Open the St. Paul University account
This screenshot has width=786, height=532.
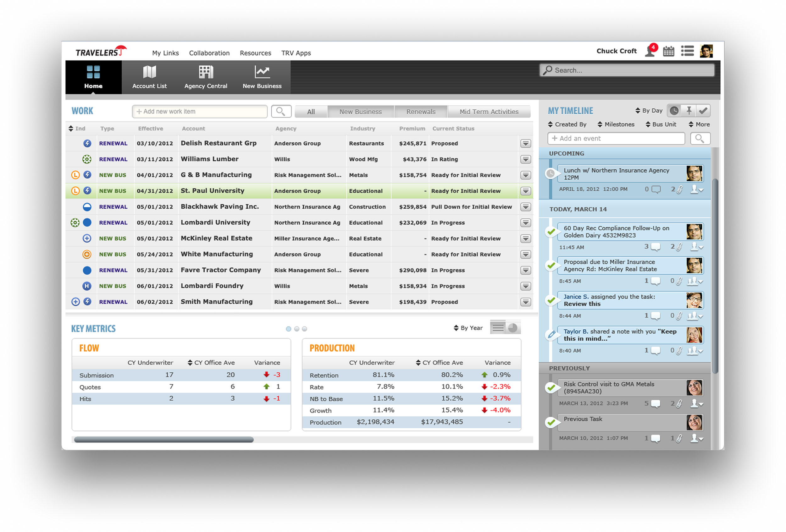tap(212, 191)
